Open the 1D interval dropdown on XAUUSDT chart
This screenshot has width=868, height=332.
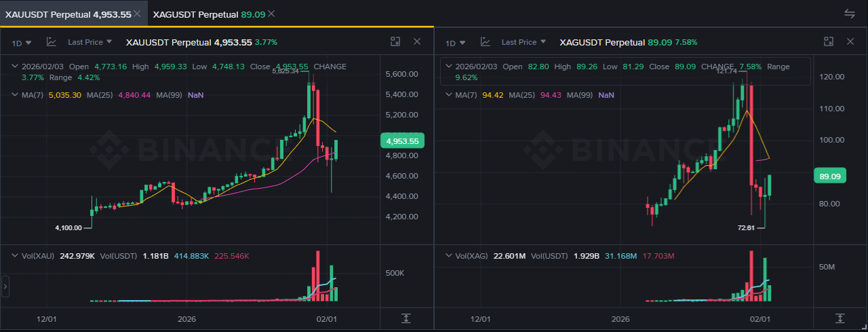[21, 43]
